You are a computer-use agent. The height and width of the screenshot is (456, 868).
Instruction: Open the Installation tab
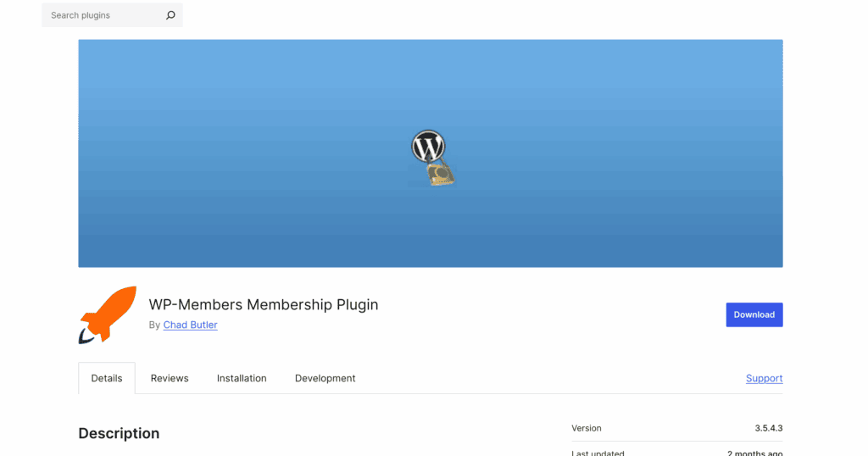[242, 379]
